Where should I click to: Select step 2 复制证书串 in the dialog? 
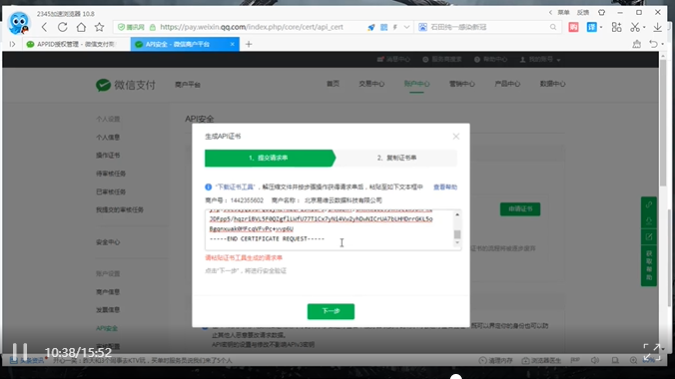click(x=396, y=158)
